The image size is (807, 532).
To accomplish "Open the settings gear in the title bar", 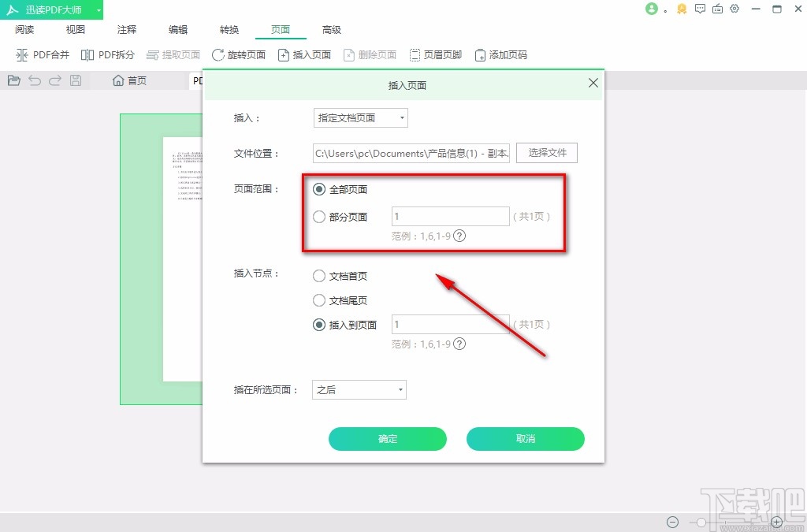I will pyautogui.click(x=734, y=9).
